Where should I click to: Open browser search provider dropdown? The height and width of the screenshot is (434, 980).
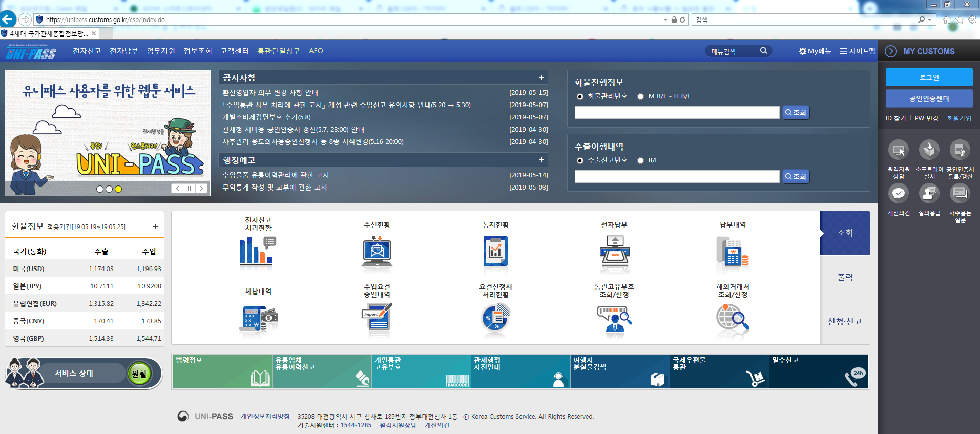pyautogui.click(x=929, y=20)
